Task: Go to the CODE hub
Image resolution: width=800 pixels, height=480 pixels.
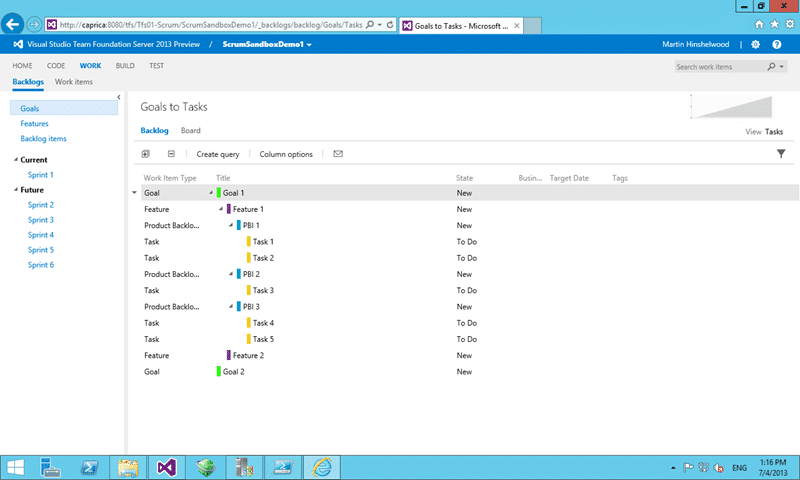Action: click(x=56, y=66)
